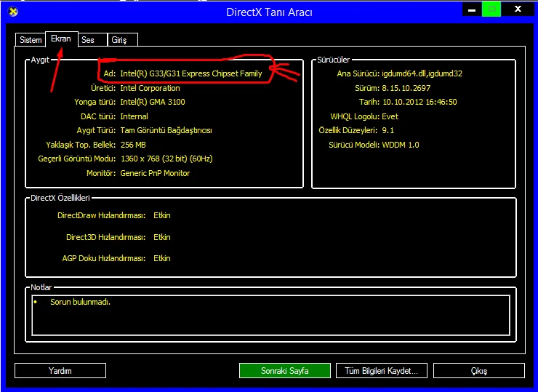The width and height of the screenshot is (538, 392).
Task: Click the Yaklaşık Top. Bellek label
Action: (x=81, y=145)
